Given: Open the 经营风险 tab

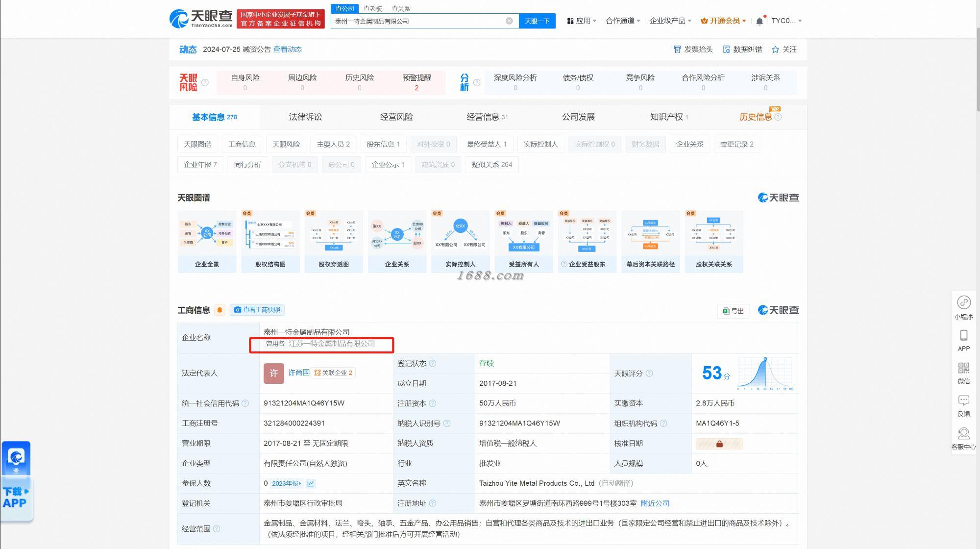Looking at the screenshot, I should point(396,117).
